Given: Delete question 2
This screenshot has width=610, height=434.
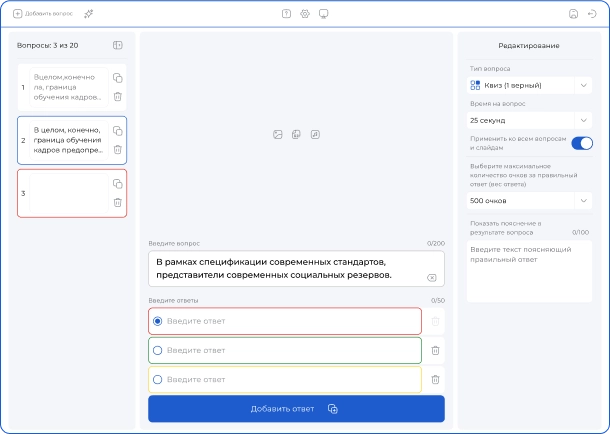Looking at the screenshot, I should point(117,149).
